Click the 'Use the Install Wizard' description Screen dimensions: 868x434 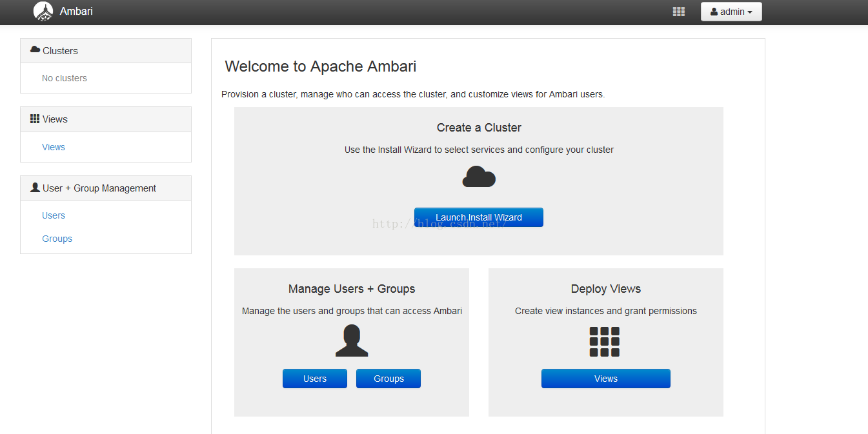tap(479, 150)
